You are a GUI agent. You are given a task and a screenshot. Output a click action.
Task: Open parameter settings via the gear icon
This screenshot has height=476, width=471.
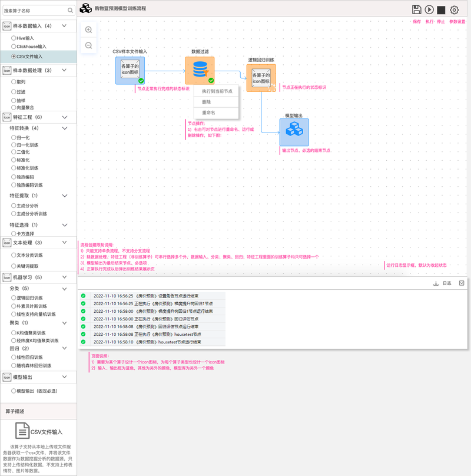tap(454, 10)
